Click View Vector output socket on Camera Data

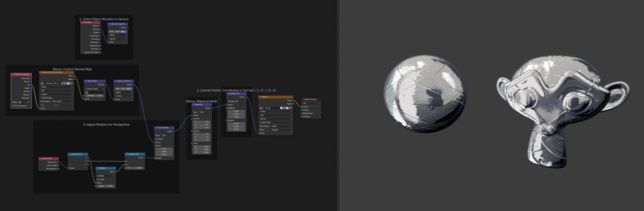pos(59,162)
